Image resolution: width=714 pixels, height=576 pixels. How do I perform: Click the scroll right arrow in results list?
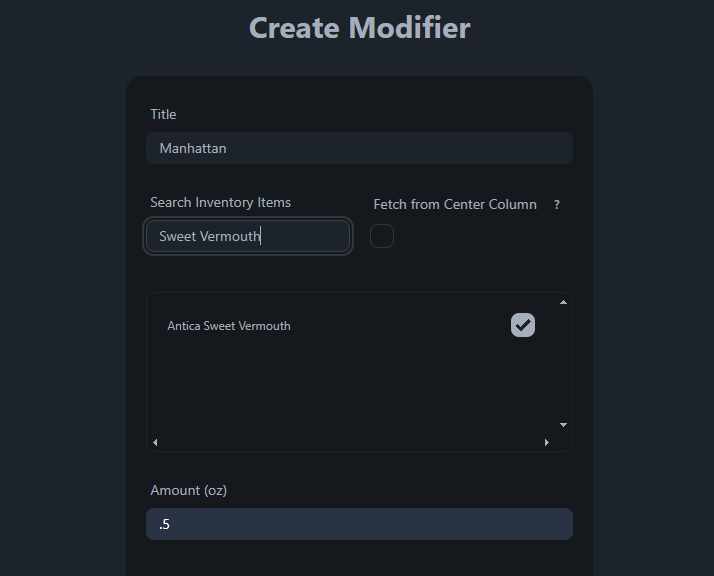(x=547, y=442)
